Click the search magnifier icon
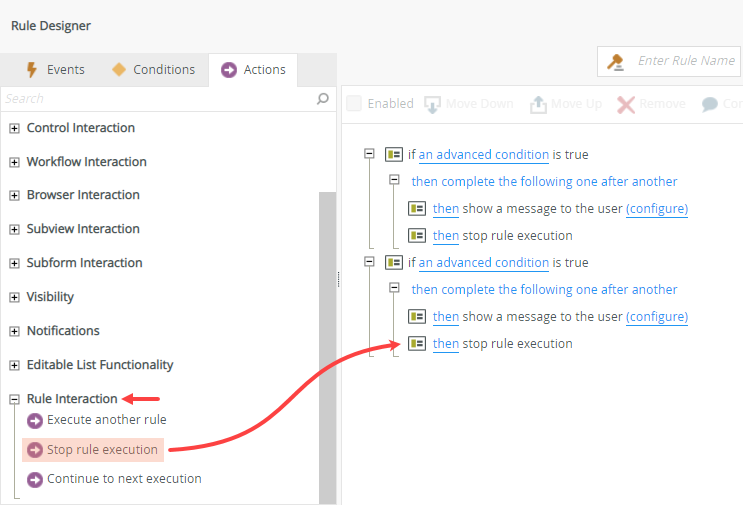This screenshot has height=505, width=743. pyautogui.click(x=323, y=99)
